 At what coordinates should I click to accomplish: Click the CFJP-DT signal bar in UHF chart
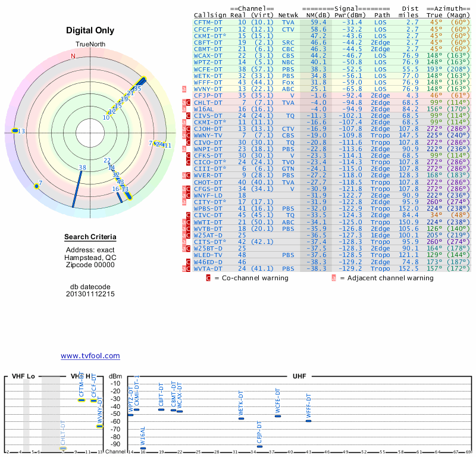click(259, 446)
